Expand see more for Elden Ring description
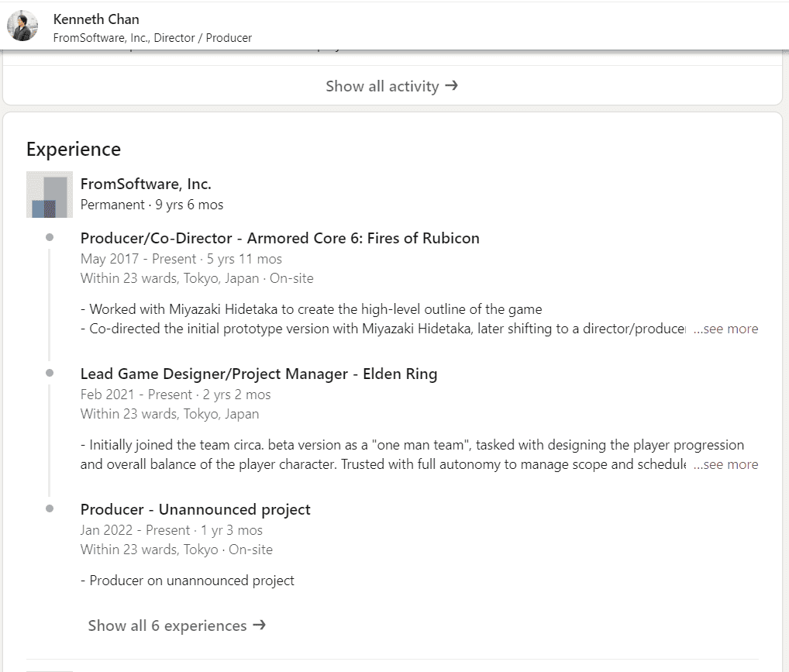This screenshot has width=789, height=672. [x=725, y=464]
